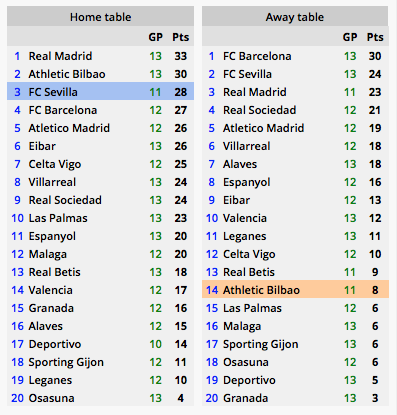Open Eibar in the Home table

pyautogui.click(x=42, y=146)
